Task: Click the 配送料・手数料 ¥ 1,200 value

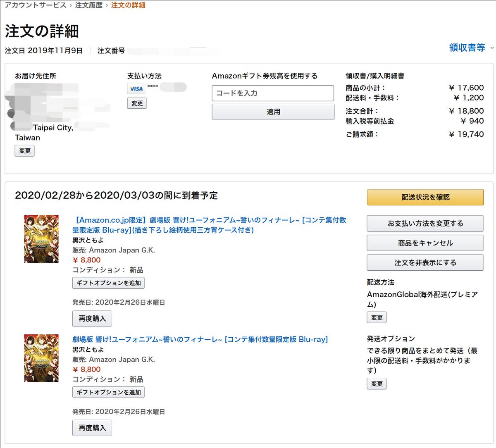Action: point(469,98)
